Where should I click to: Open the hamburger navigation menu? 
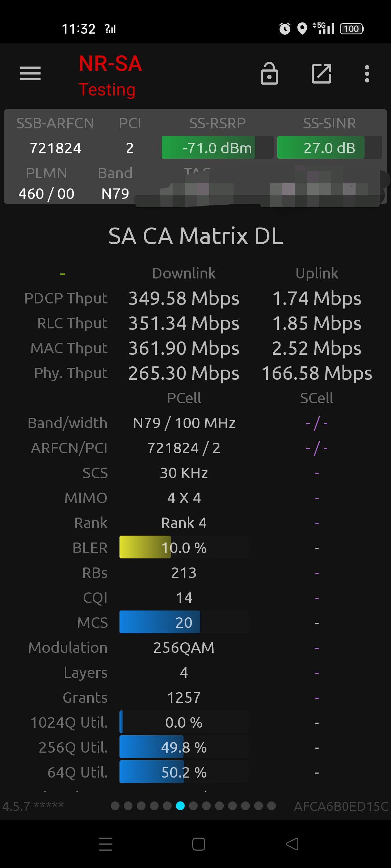pos(30,74)
